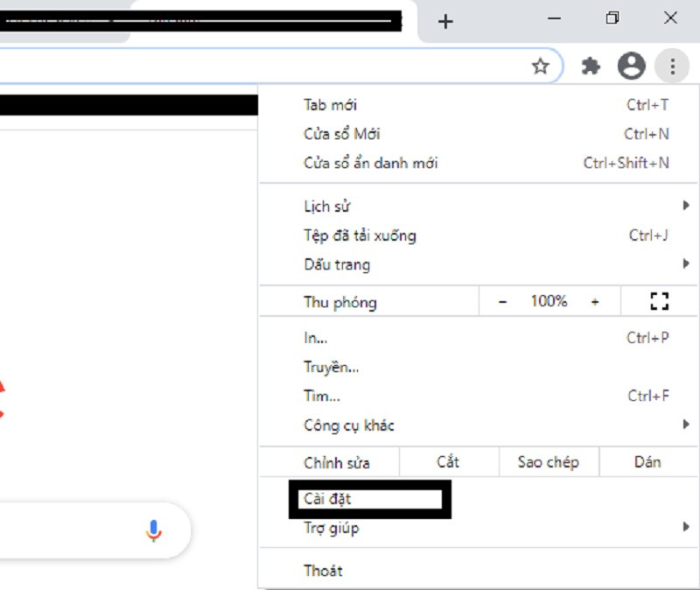700x590 pixels.
Task: Click the Cắt button
Action: 448,462
